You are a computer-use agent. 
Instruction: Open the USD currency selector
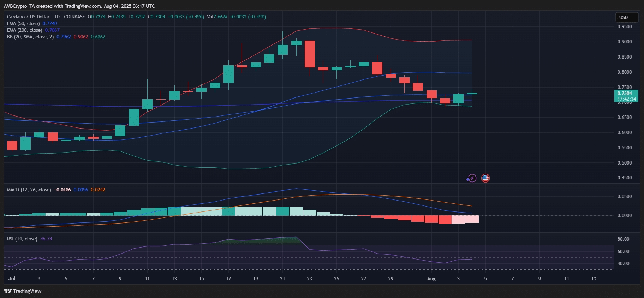tap(626, 17)
